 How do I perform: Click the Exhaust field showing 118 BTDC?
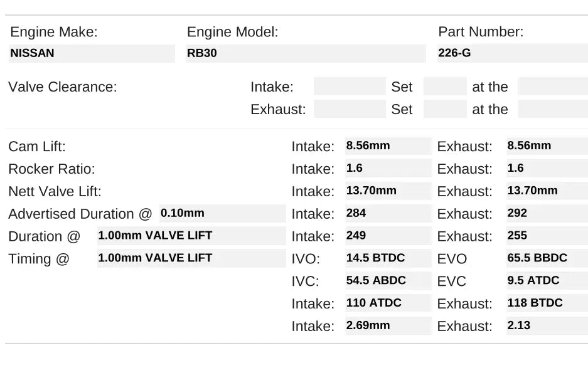pos(547,303)
